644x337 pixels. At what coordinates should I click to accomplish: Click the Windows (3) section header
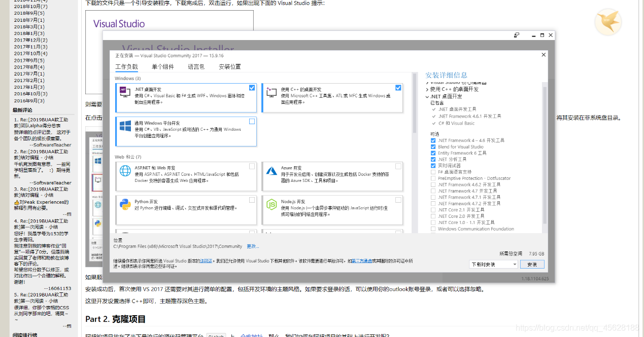point(128,79)
